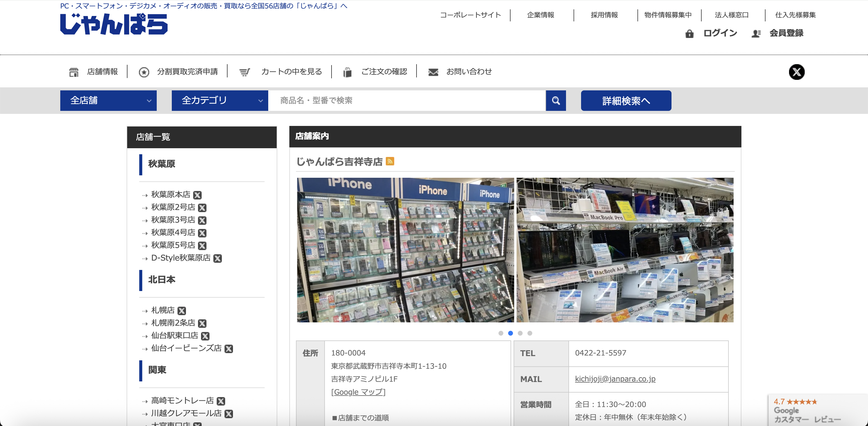Viewport: 868px width, 426px height.
Task: Click the envelope icon for お問い合わせ
Action: coord(433,72)
